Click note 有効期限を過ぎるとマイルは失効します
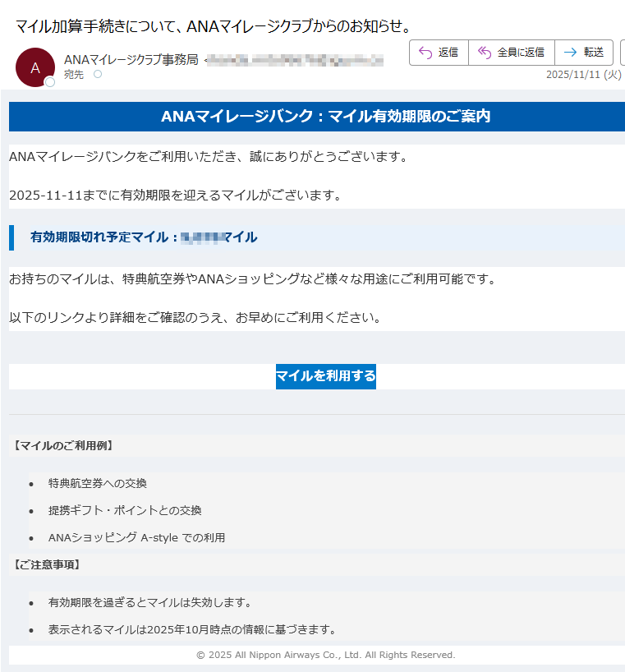This screenshot has height=672, width=625. 150,602
